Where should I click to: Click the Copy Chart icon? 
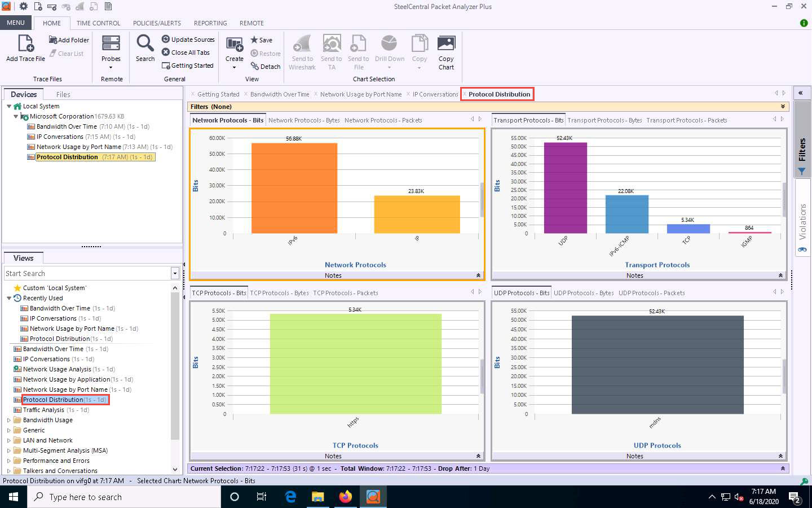pyautogui.click(x=446, y=43)
